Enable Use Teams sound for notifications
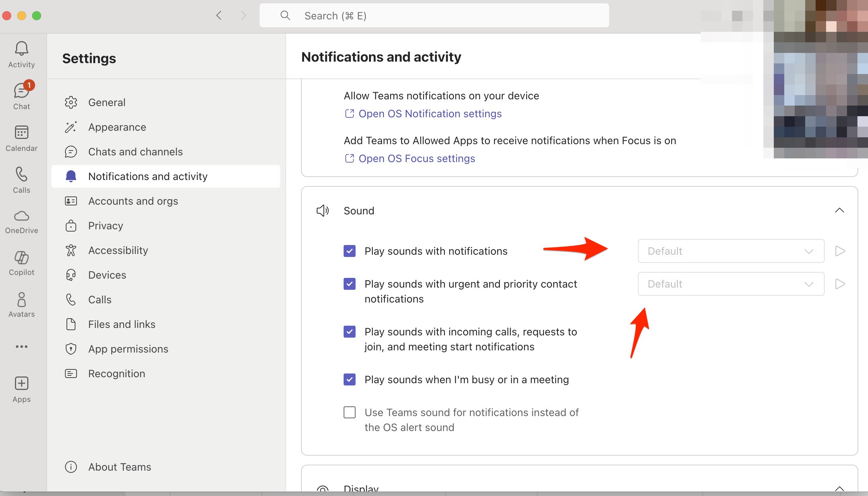The image size is (868, 496). point(350,412)
